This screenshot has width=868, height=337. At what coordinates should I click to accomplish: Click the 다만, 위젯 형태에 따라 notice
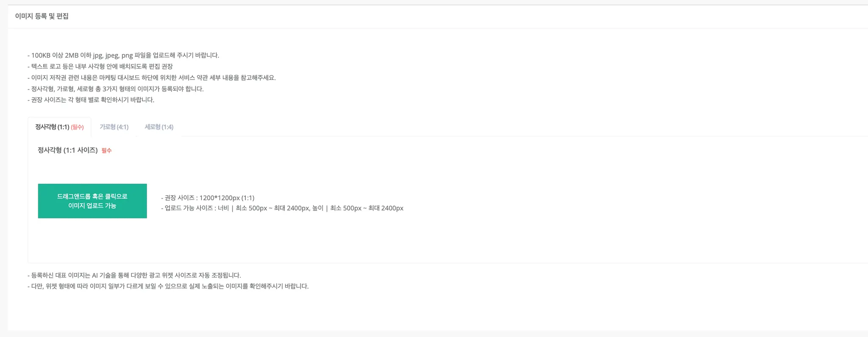[x=168, y=286]
